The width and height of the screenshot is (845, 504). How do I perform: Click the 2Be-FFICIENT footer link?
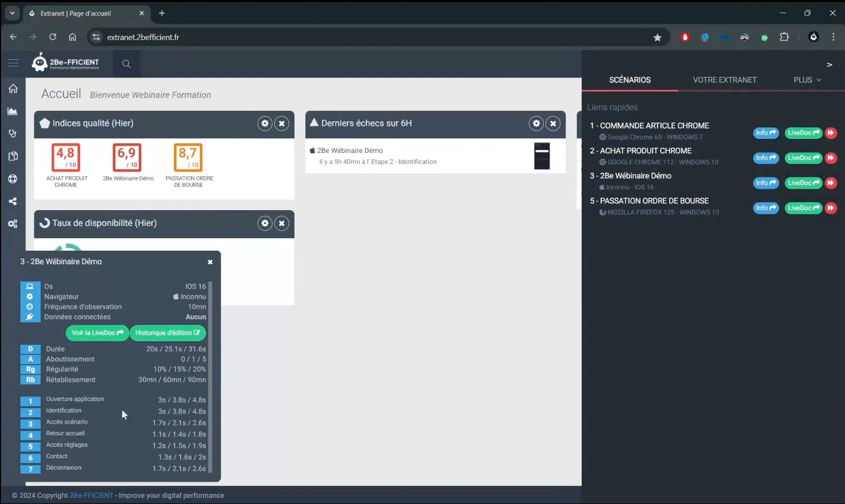click(x=92, y=496)
